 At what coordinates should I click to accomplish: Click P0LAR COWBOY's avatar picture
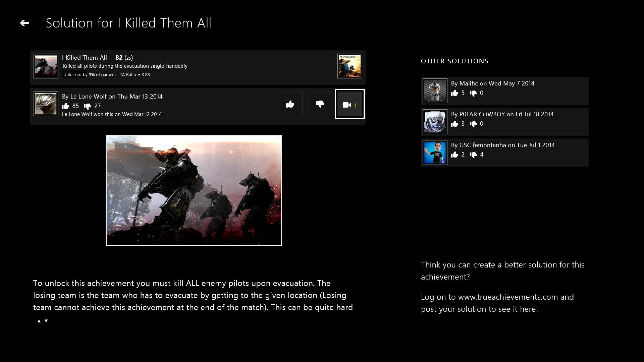(435, 122)
